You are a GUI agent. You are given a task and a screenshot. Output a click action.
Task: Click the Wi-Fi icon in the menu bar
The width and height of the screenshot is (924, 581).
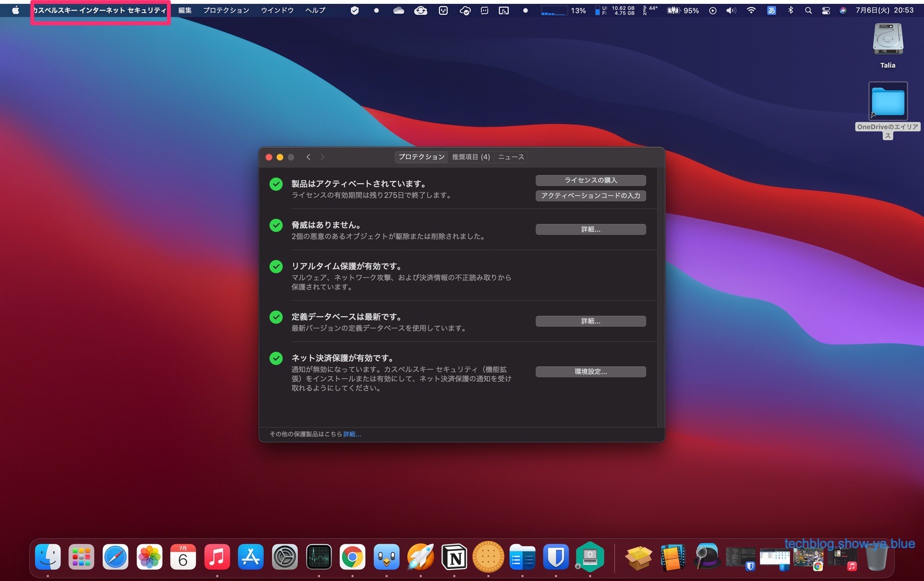[x=751, y=10]
